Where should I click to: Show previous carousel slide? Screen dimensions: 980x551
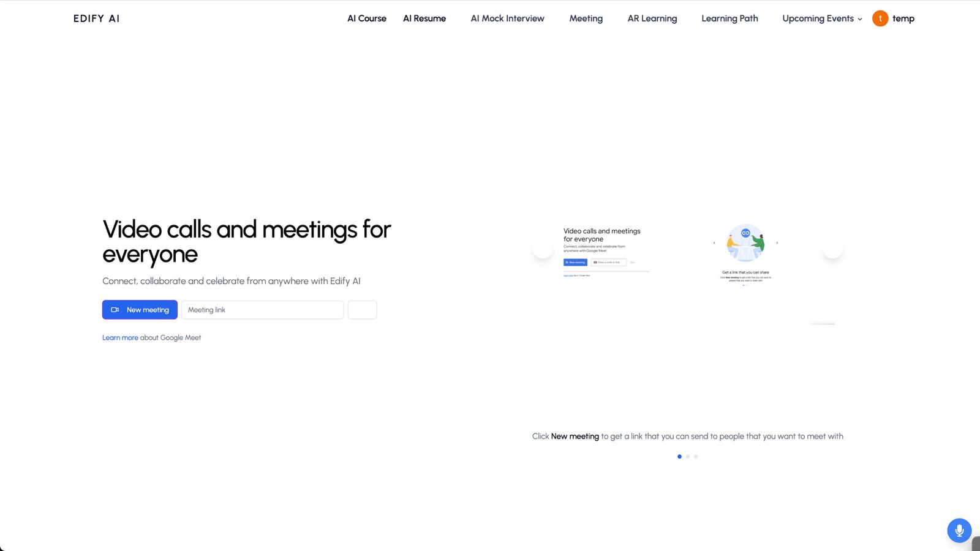(x=543, y=249)
